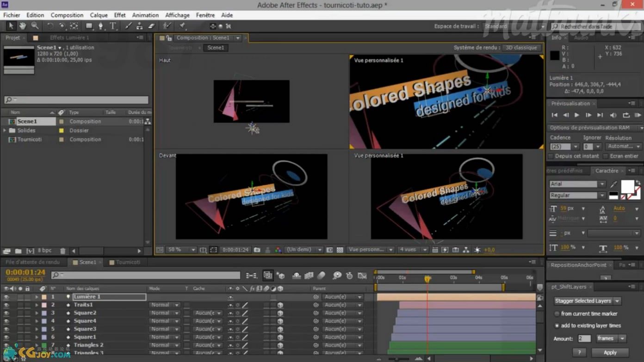Select add to existing layer times option
The image size is (644, 362).
pyautogui.click(x=557, y=325)
